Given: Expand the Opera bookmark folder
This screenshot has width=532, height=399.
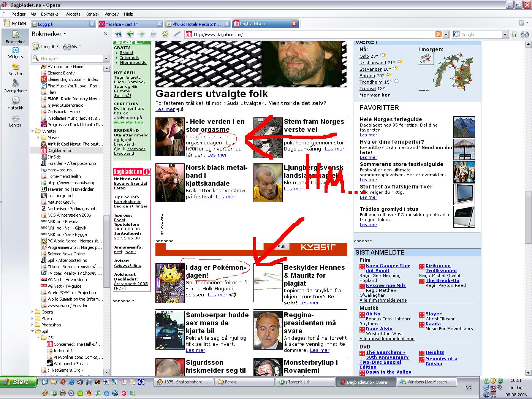Looking at the screenshot, I should [33, 312].
